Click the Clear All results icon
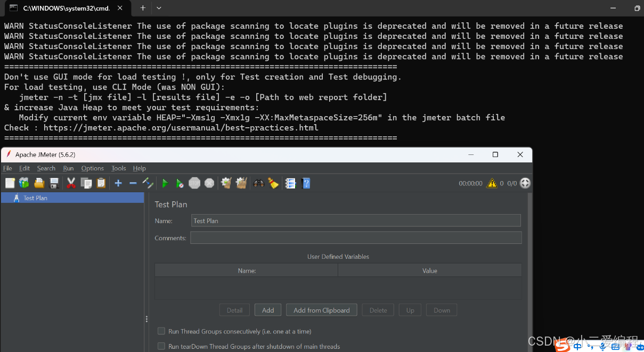This screenshot has height=352, width=644. click(x=241, y=183)
